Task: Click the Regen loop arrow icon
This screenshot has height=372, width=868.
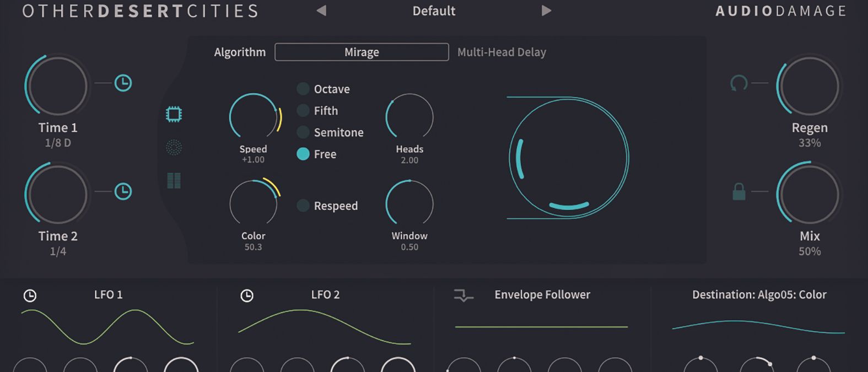Action: [x=738, y=83]
